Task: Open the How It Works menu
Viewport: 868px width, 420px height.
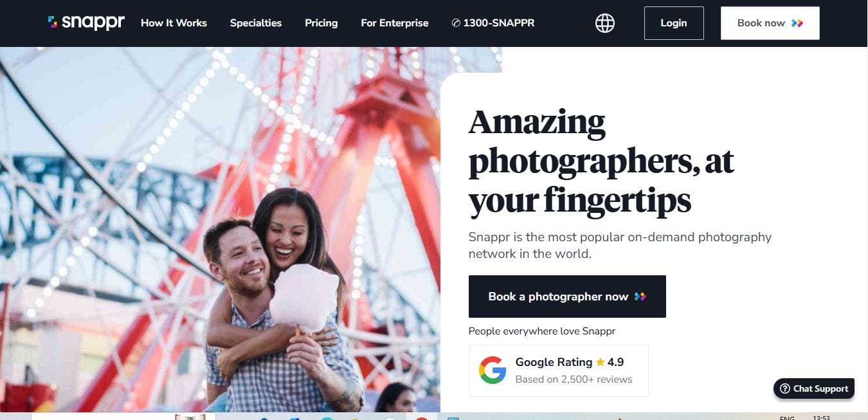Action: click(x=174, y=23)
